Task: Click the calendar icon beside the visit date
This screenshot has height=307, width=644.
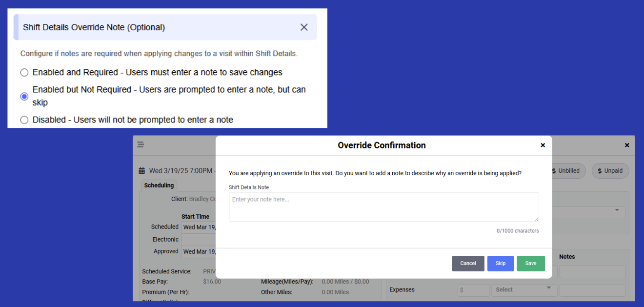Action: point(142,170)
